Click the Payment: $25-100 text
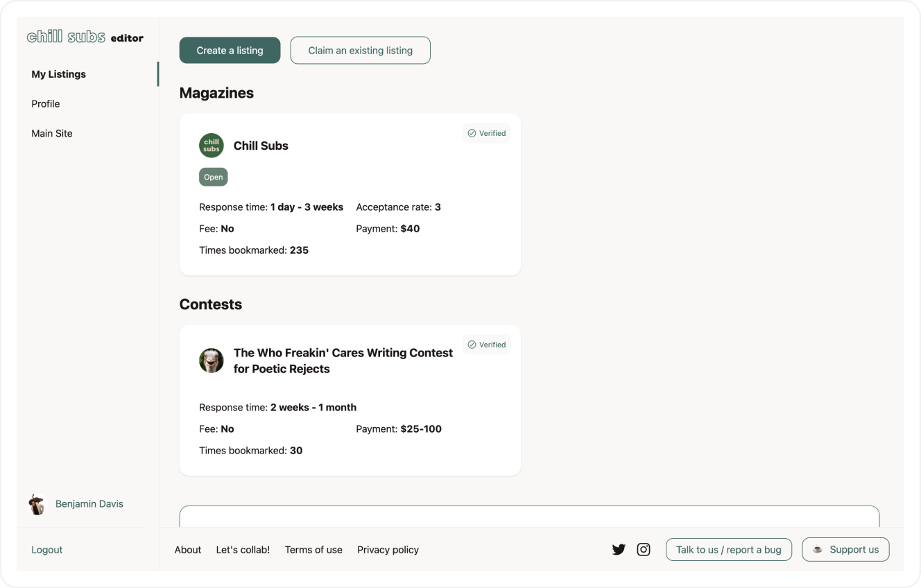The height and width of the screenshot is (588, 921). [399, 429]
